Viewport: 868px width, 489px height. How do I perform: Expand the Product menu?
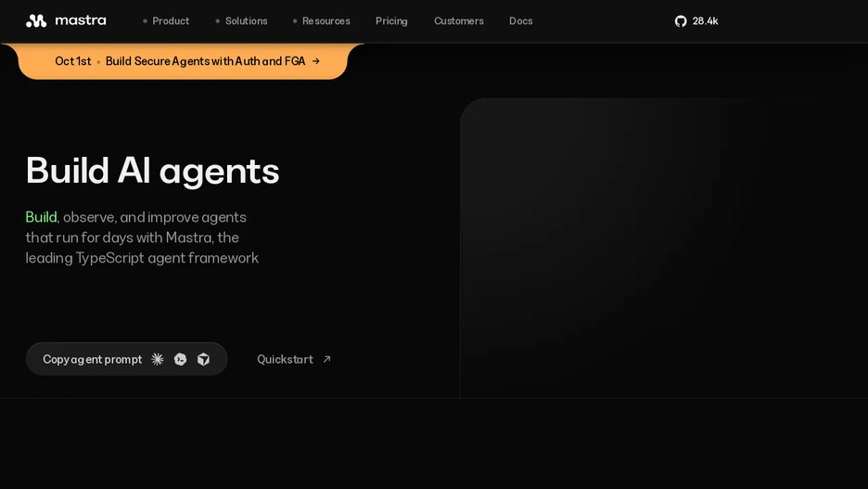pyautogui.click(x=166, y=21)
